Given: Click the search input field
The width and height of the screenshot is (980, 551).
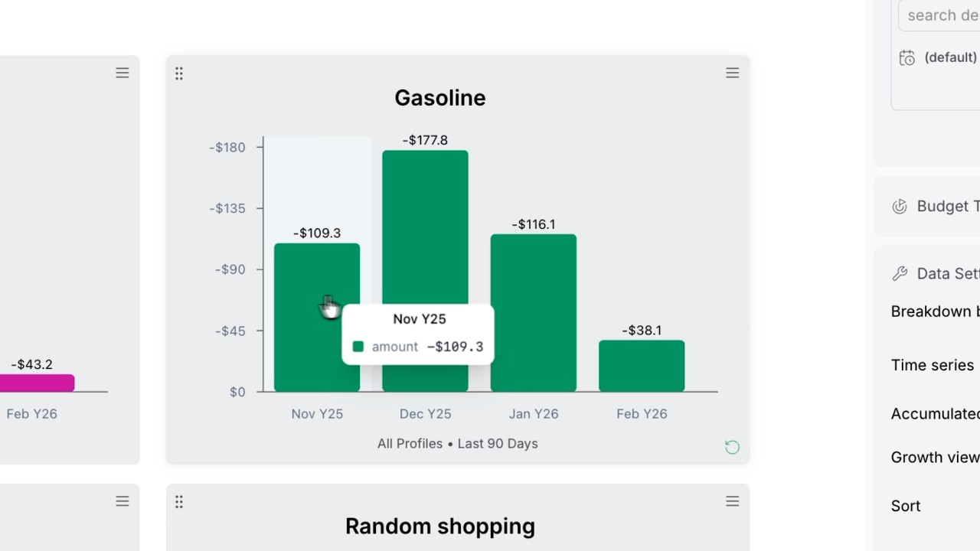Looking at the screenshot, I should click(x=939, y=15).
